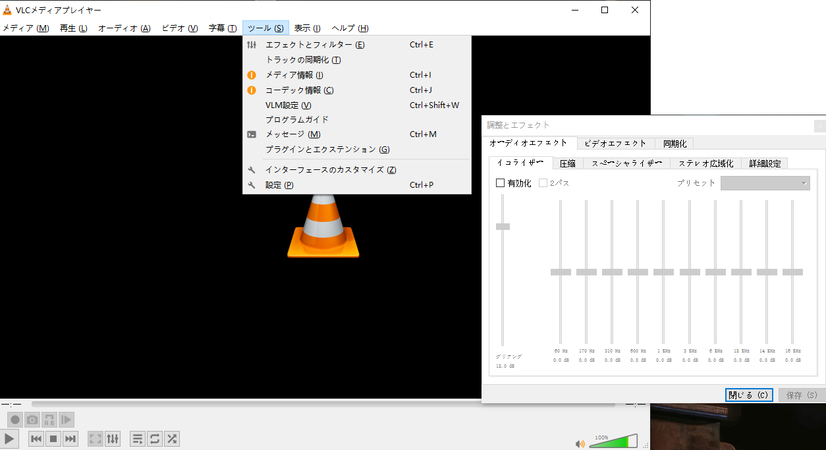Open the 字幕 (T) menu
This screenshot has height=450, width=826.
pos(222,28)
